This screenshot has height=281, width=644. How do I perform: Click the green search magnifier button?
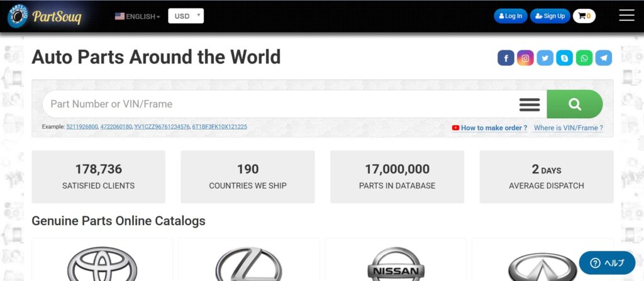click(574, 104)
